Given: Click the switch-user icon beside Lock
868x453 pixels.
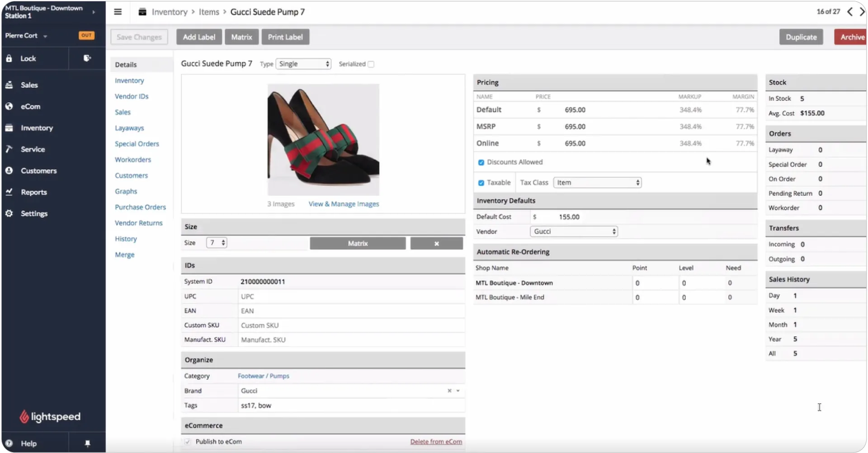Looking at the screenshot, I should [x=87, y=58].
